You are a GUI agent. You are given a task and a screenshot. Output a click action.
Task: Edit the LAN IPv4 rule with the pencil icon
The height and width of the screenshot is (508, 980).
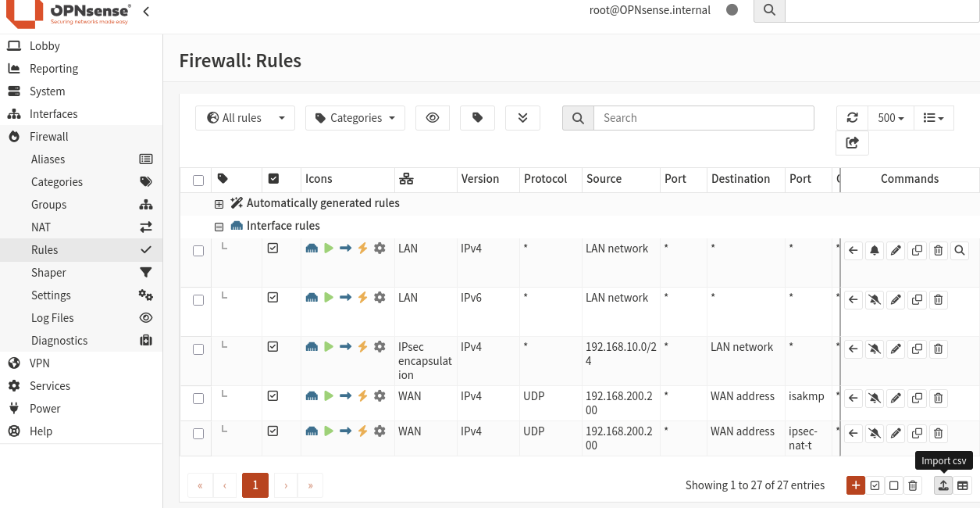click(x=896, y=251)
